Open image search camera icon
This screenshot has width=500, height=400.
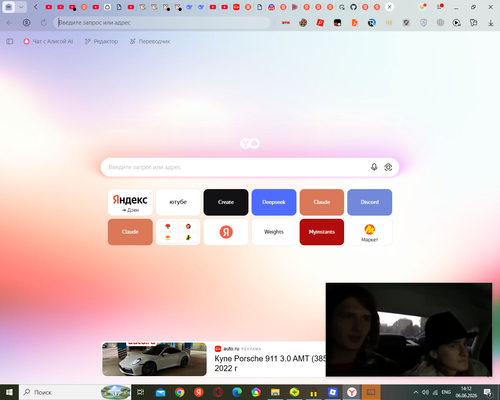pos(388,167)
